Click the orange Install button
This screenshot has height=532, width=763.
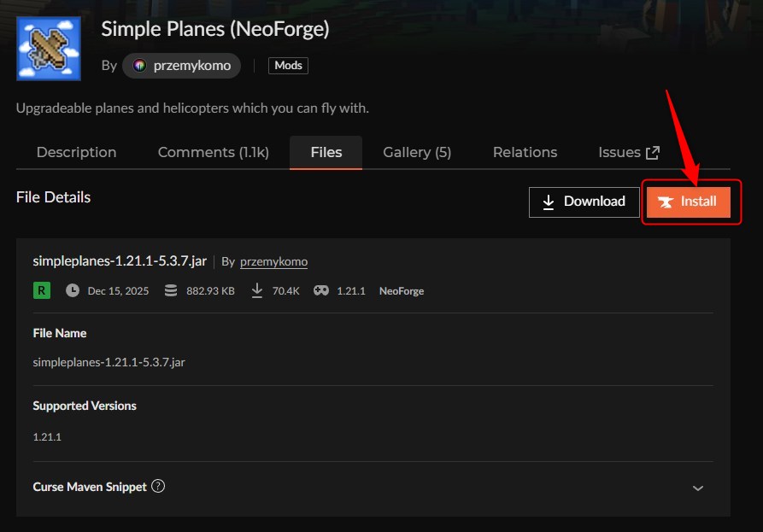click(688, 202)
